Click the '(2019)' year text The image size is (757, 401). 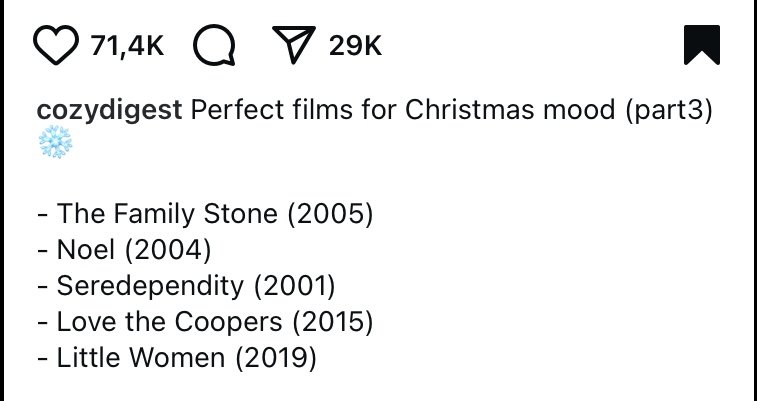(276, 358)
